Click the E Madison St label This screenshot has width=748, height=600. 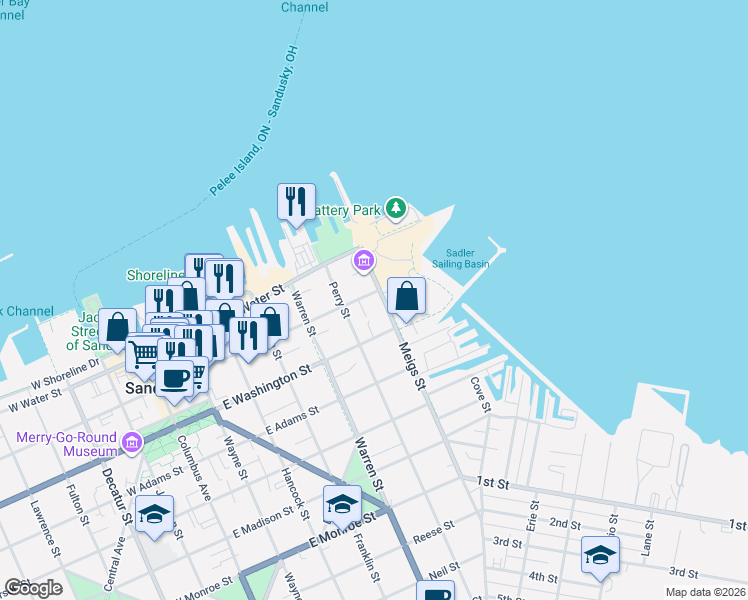coord(263,522)
